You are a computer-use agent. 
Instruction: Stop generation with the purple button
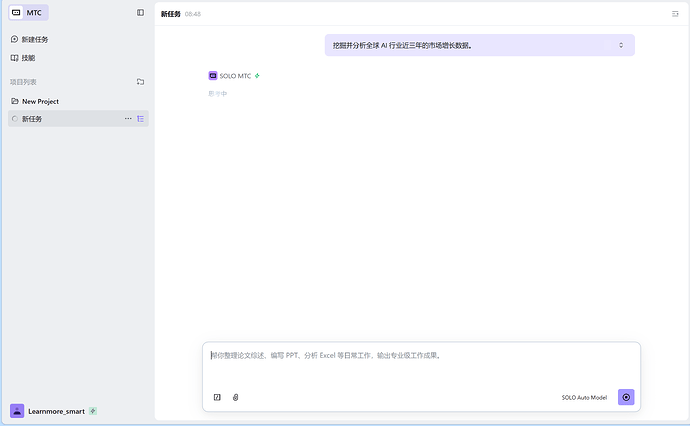point(626,397)
